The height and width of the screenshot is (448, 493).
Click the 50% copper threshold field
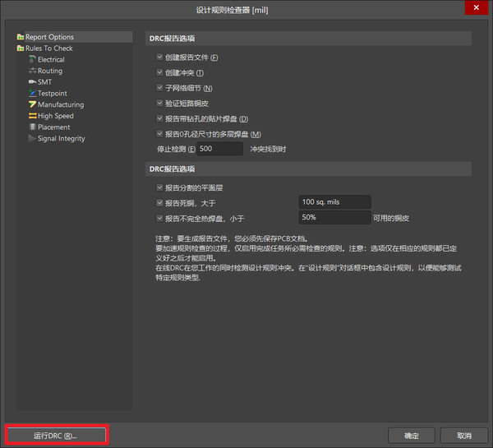pyautogui.click(x=335, y=217)
